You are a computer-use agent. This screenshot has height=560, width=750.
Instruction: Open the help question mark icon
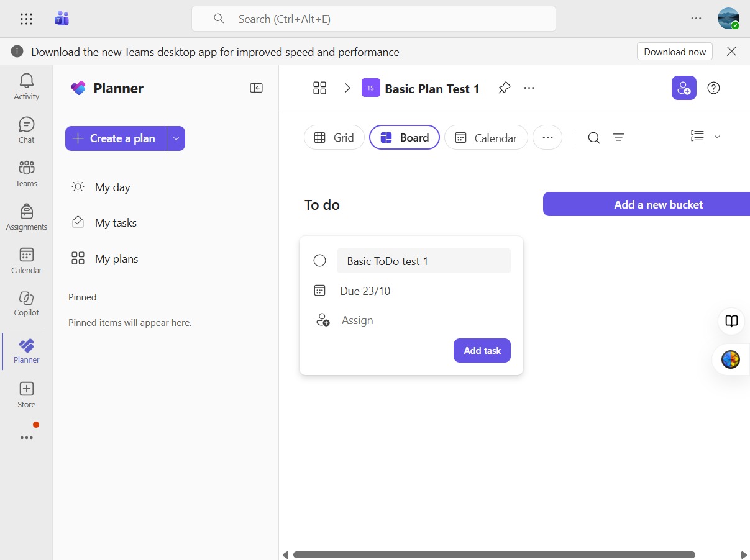point(714,88)
